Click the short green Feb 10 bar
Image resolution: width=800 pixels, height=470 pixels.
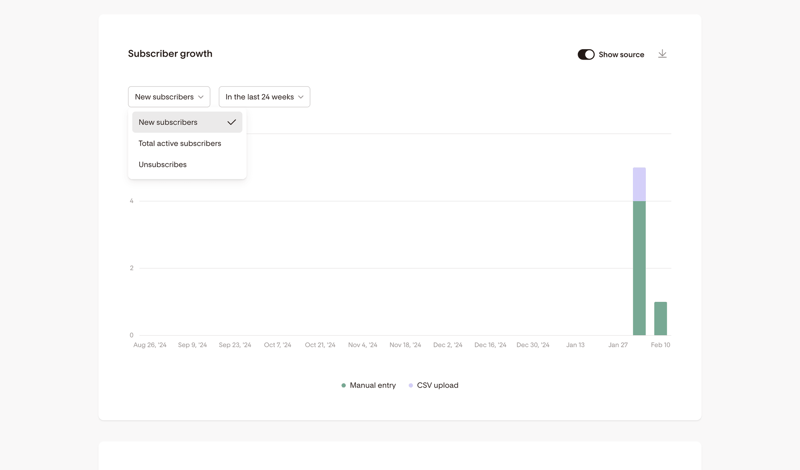(661, 318)
